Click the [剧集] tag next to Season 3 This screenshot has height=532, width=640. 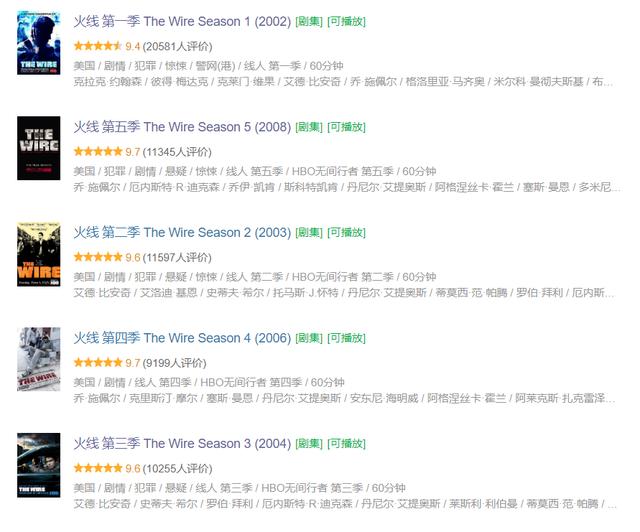pos(309,444)
